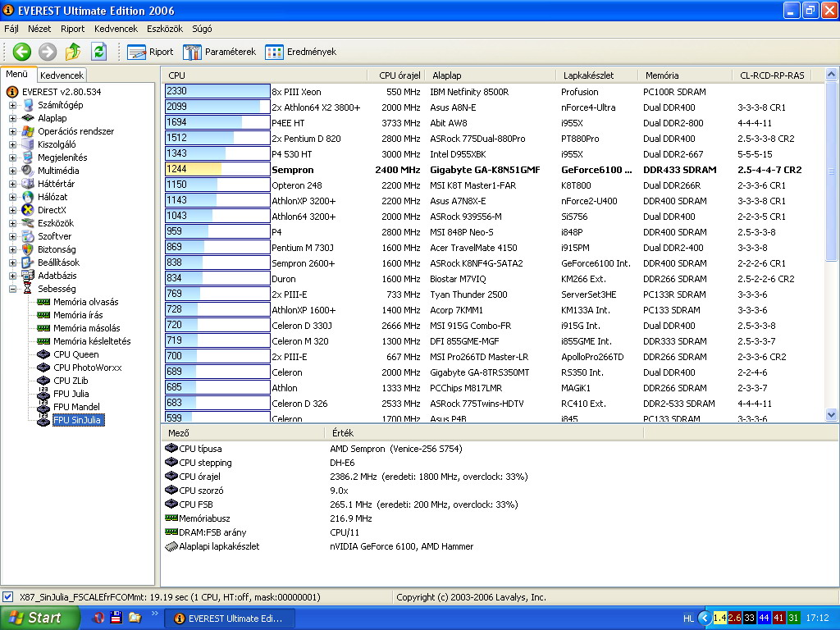840x630 pixels.
Task: Click the results list scroll-down arrow
Action: click(832, 414)
